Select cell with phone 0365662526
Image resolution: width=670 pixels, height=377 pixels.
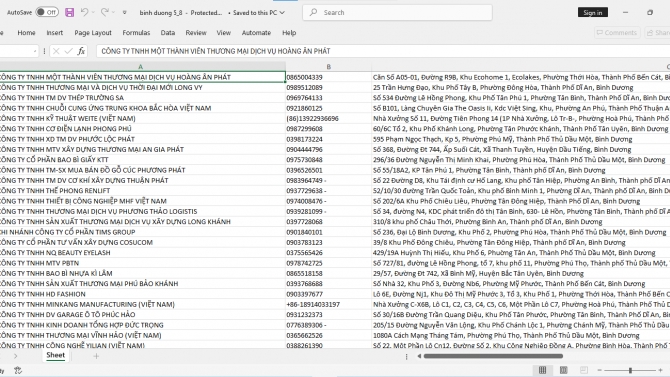pyautogui.click(x=328, y=336)
